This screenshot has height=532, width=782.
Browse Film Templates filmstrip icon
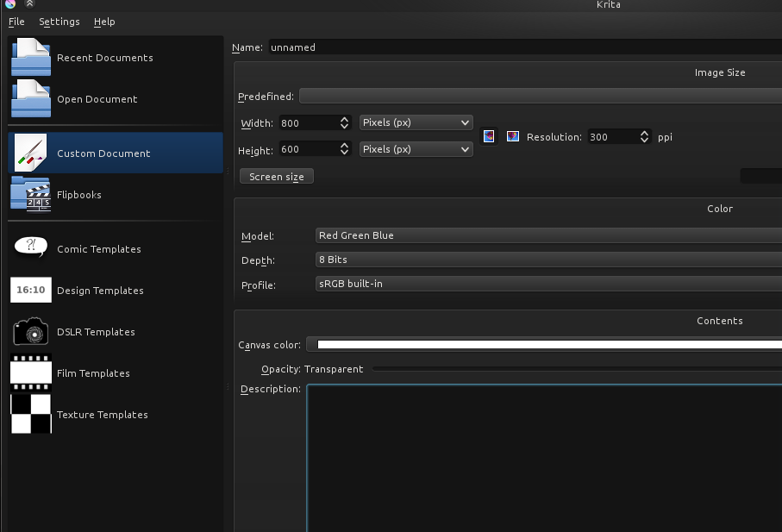(31, 372)
